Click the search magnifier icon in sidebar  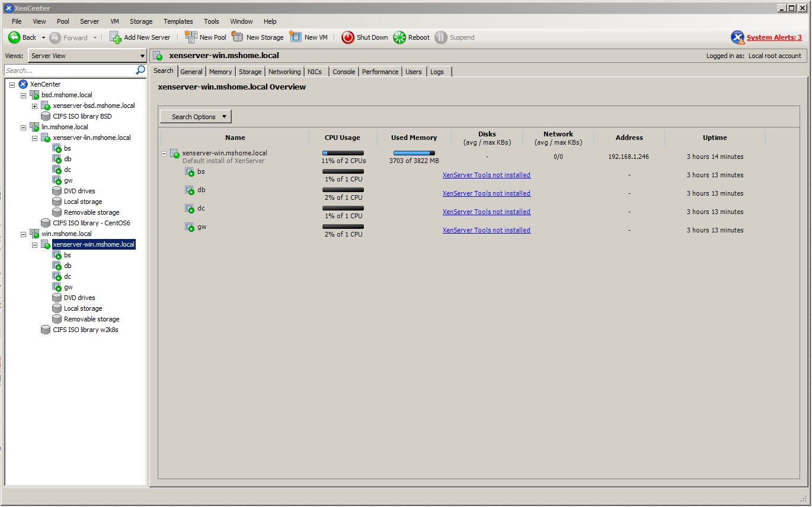pyautogui.click(x=140, y=71)
